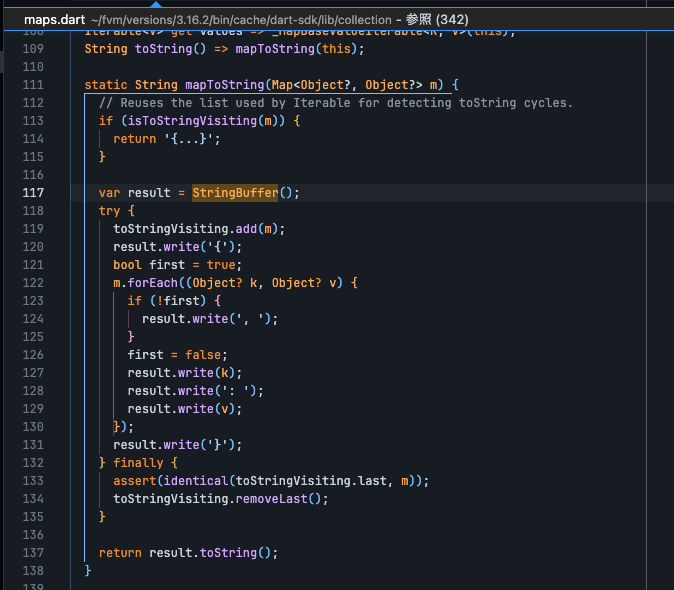The width and height of the screenshot is (674, 590).
Task: Click 'String toString()' on line 109
Action: 145,49
